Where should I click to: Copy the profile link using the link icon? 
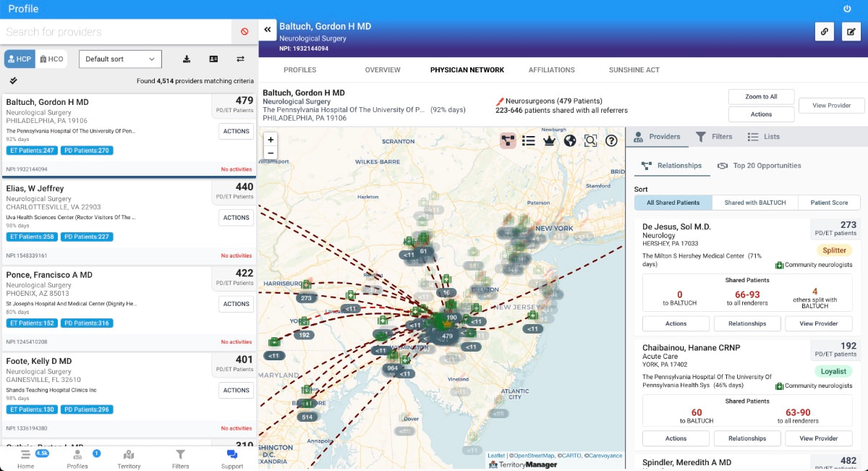[x=824, y=32]
